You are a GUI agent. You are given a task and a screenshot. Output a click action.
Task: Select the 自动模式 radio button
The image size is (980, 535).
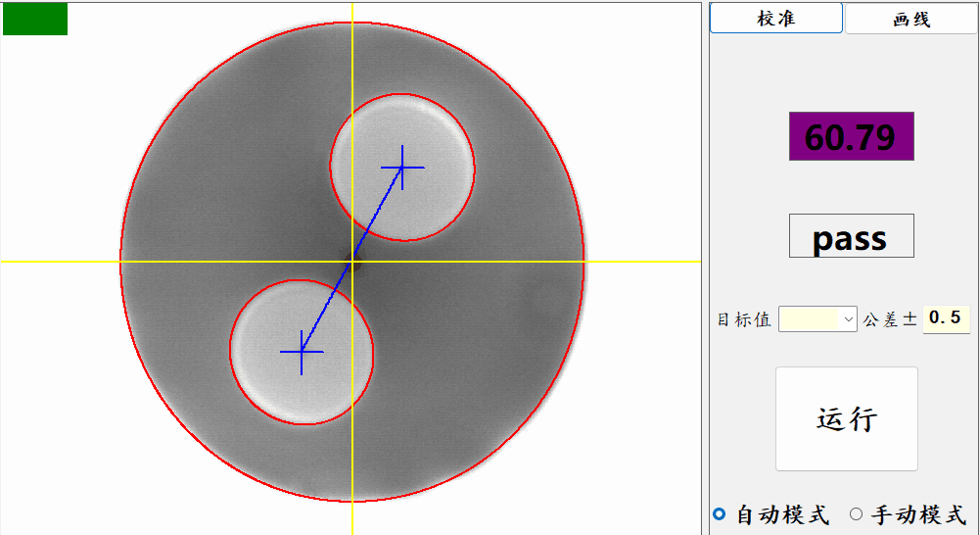click(x=720, y=514)
